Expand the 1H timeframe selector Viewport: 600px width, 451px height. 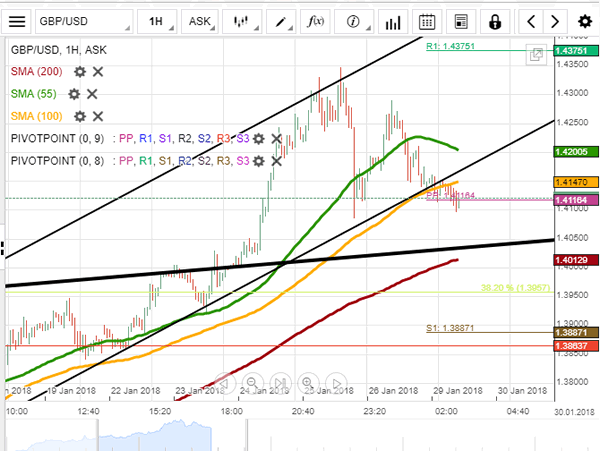155,20
